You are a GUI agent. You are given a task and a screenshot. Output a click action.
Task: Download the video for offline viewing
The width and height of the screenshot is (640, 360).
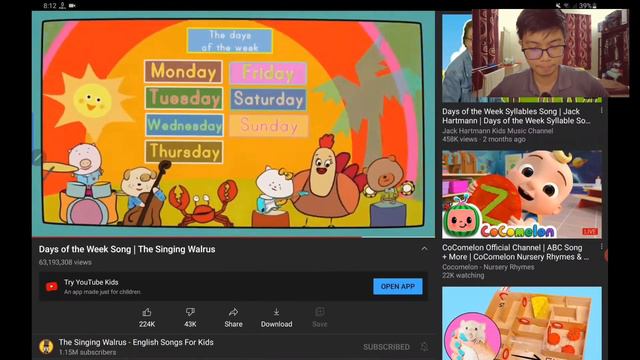click(276, 318)
